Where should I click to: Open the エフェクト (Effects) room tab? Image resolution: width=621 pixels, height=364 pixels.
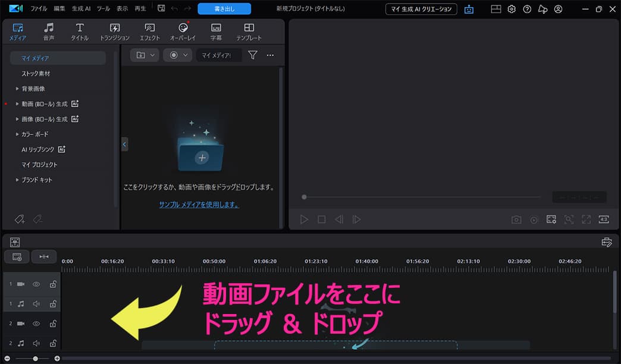[150, 32]
